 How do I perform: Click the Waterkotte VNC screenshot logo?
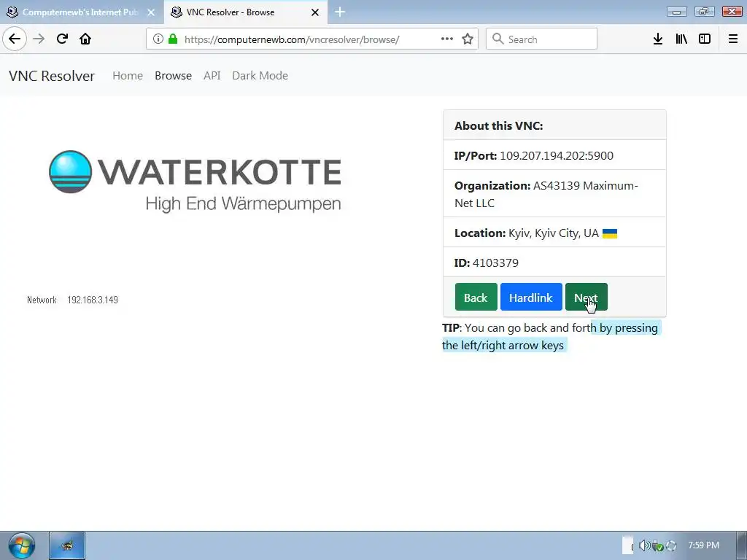click(196, 181)
